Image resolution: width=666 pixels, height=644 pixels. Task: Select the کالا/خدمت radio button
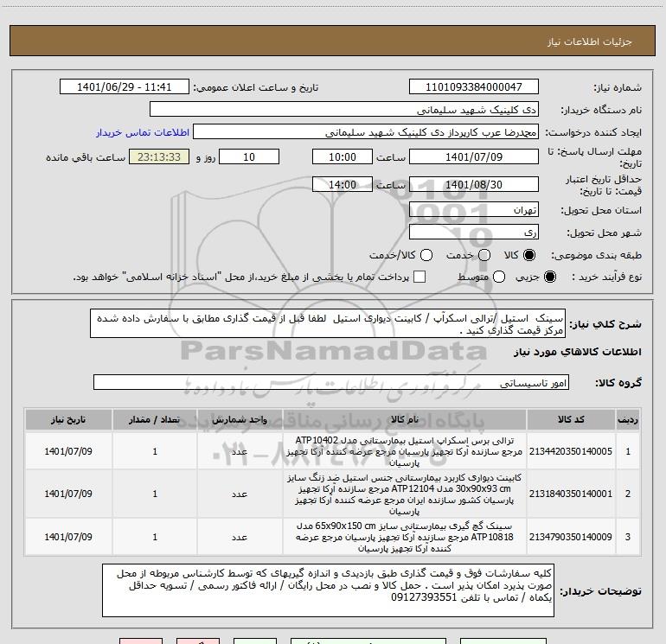(426, 255)
